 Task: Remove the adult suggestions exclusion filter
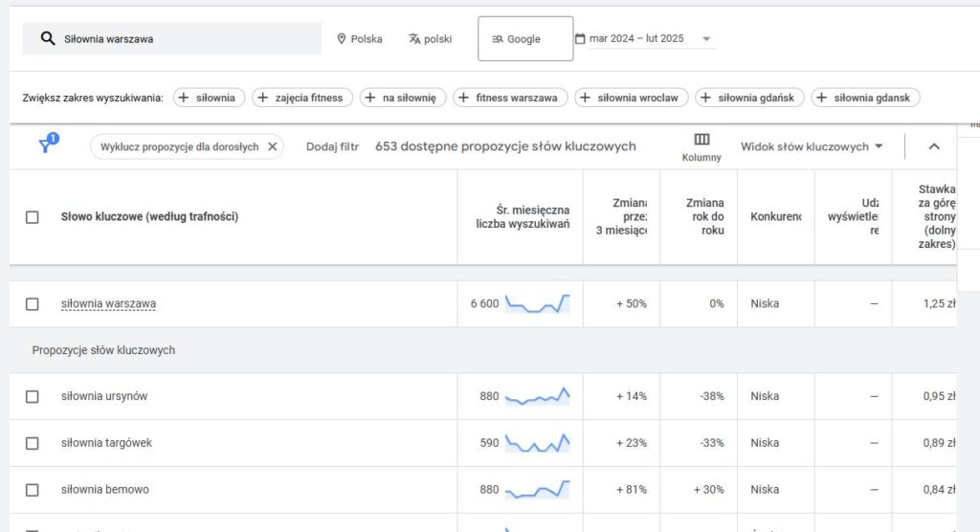point(272,146)
